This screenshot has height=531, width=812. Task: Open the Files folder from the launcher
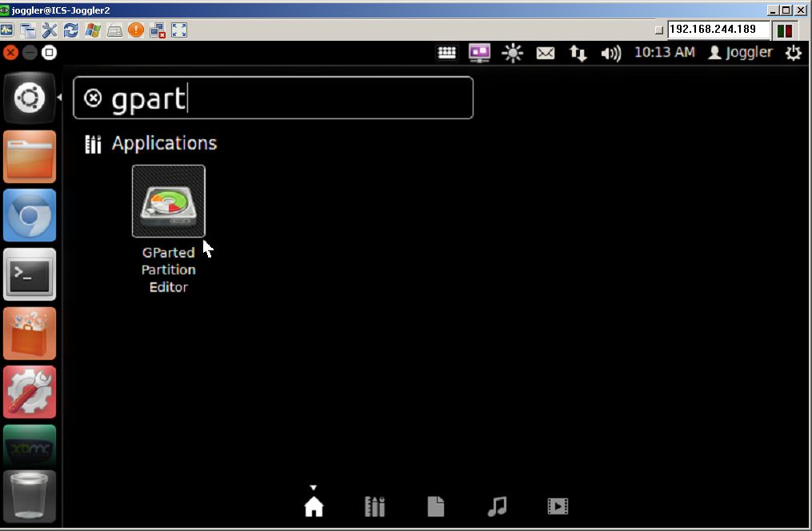coord(30,157)
